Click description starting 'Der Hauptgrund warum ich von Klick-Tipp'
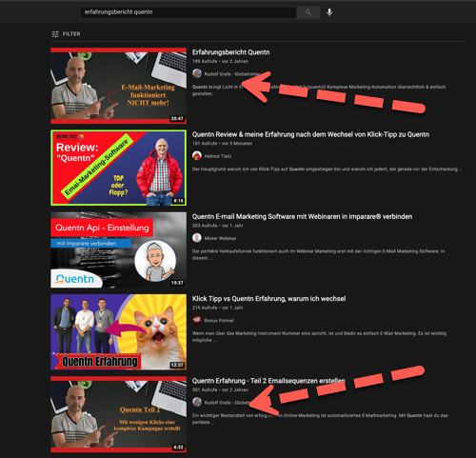The image size is (476, 458). click(327, 169)
